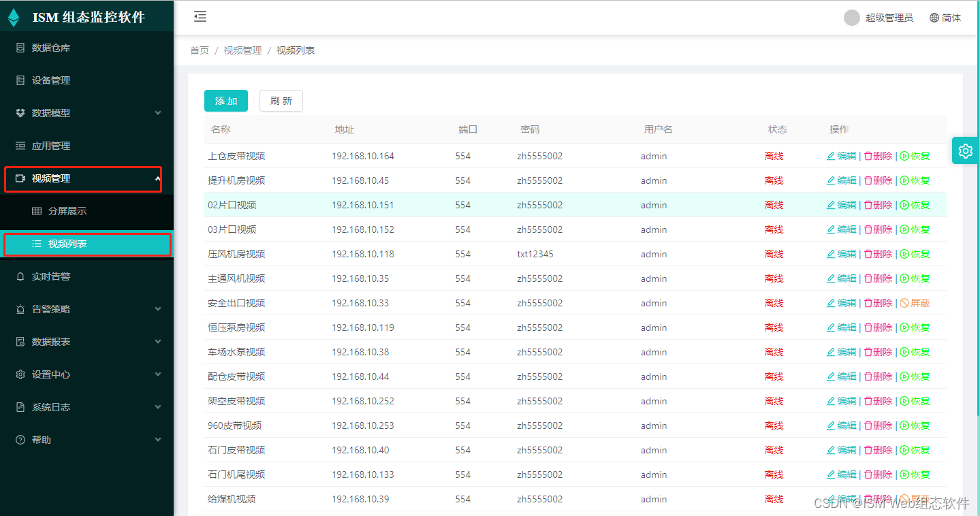Restore the 02片口视频 stream
The width and height of the screenshot is (980, 516).
[915, 205]
